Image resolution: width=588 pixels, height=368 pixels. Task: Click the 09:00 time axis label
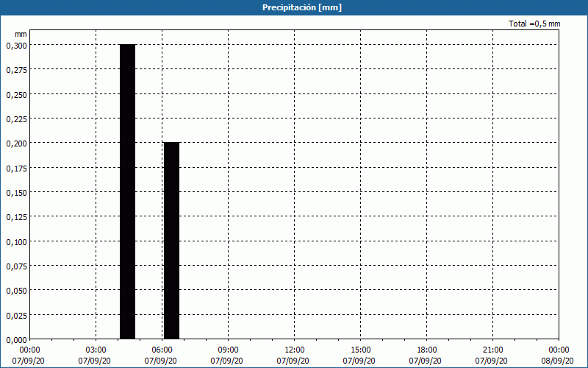228,350
